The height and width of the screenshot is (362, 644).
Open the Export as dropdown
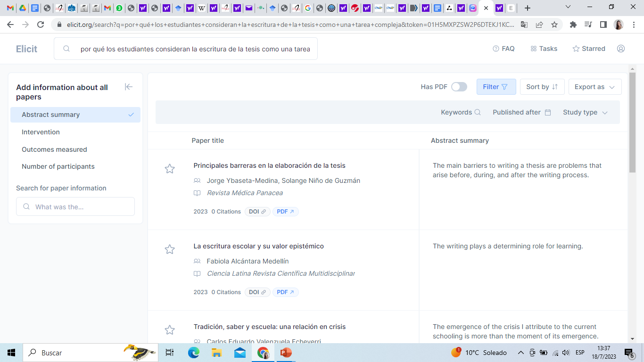pos(594,87)
